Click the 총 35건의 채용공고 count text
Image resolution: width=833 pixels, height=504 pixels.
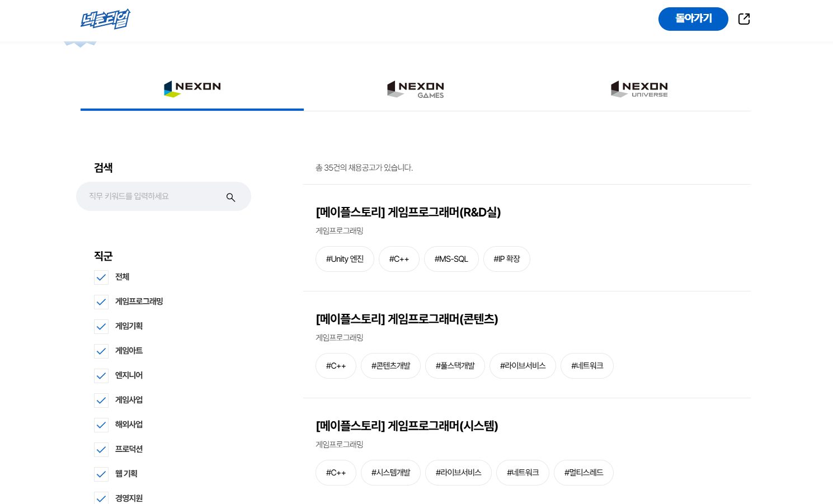(364, 168)
